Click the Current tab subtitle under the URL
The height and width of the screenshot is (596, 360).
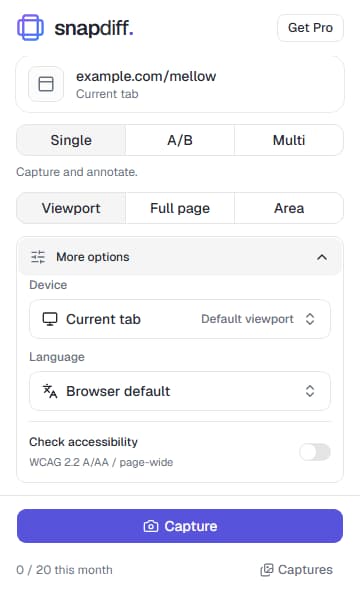[x=107, y=94]
